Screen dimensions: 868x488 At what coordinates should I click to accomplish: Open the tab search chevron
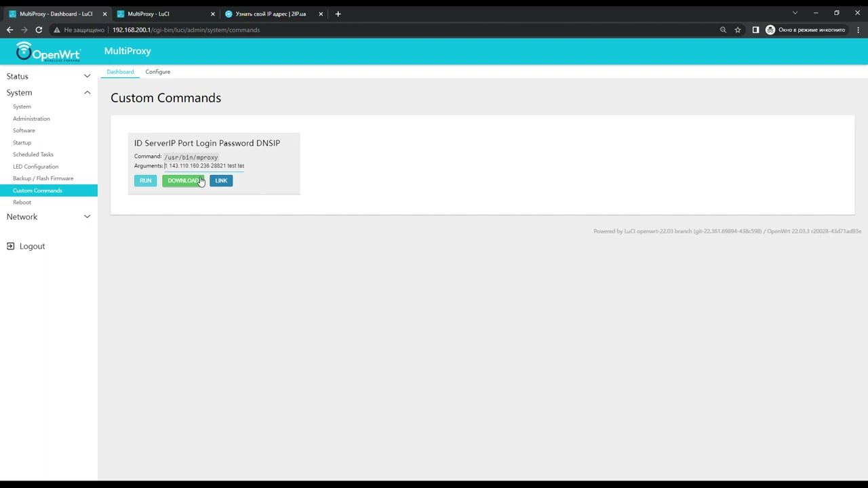(795, 13)
